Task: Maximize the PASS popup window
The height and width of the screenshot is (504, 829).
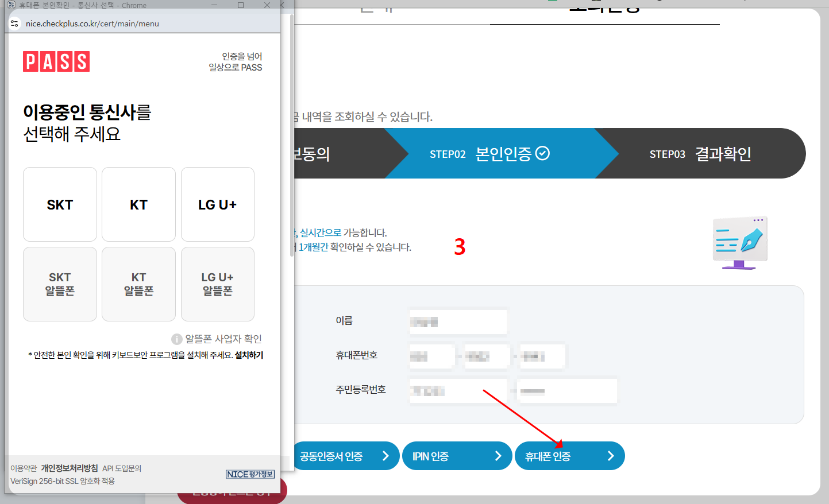Action: (241, 5)
